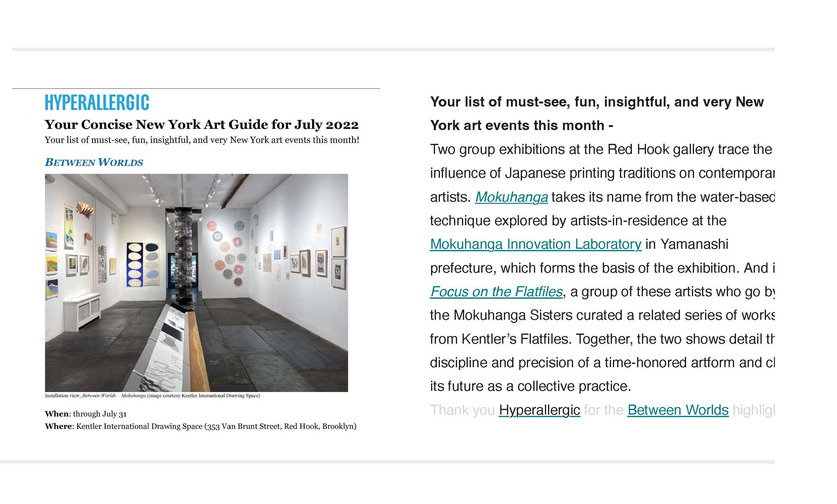Follow the Focus on the Flatfiles link
The image size is (837, 504).
[496, 291]
